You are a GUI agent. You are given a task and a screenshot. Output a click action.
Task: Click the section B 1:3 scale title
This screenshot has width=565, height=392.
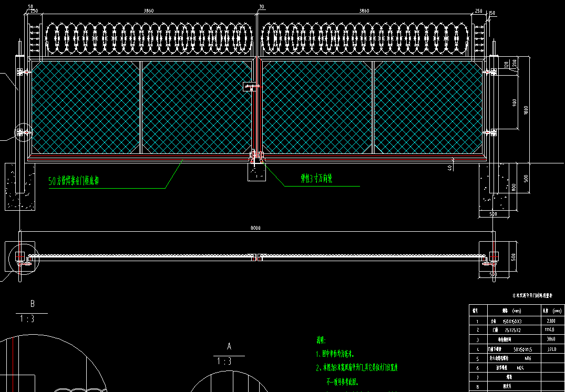click(x=32, y=311)
